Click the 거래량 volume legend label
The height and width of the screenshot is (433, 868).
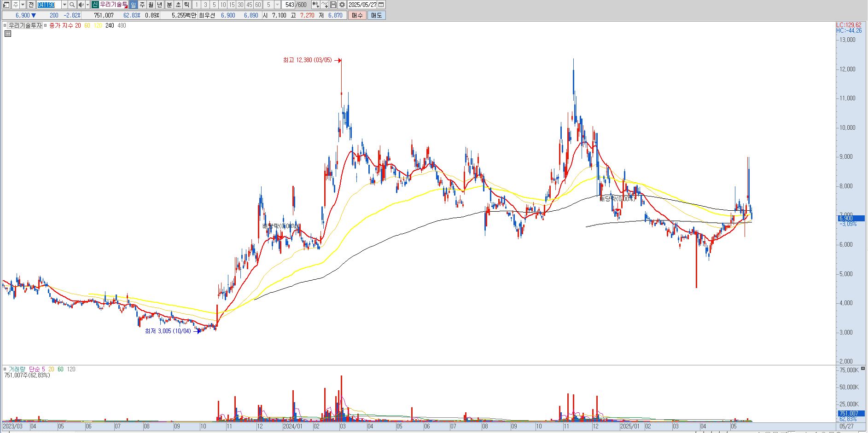click(17, 369)
